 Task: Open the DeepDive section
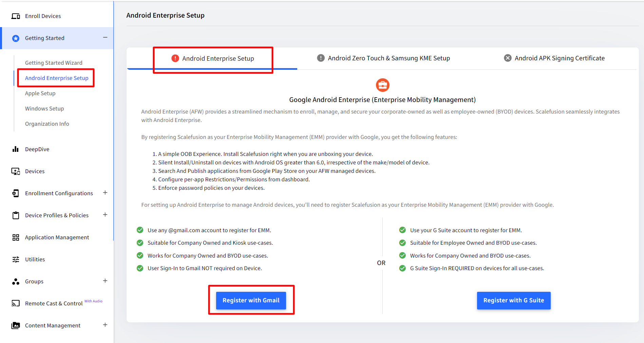click(x=37, y=149)
